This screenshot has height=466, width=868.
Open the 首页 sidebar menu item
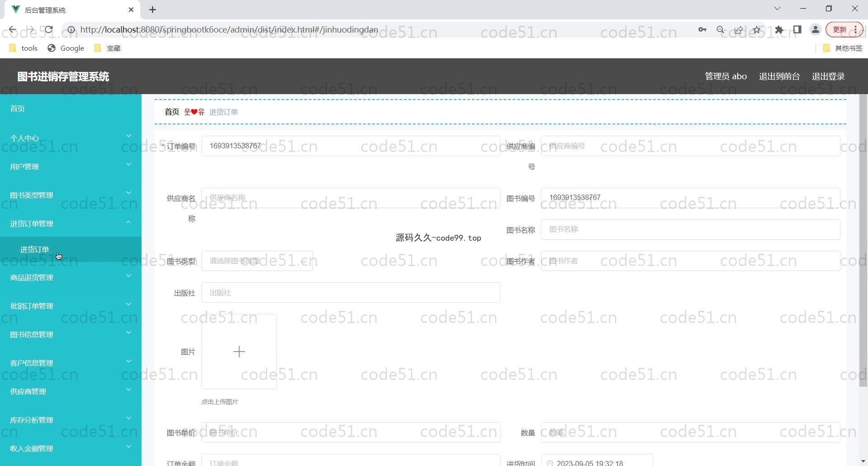71,109
